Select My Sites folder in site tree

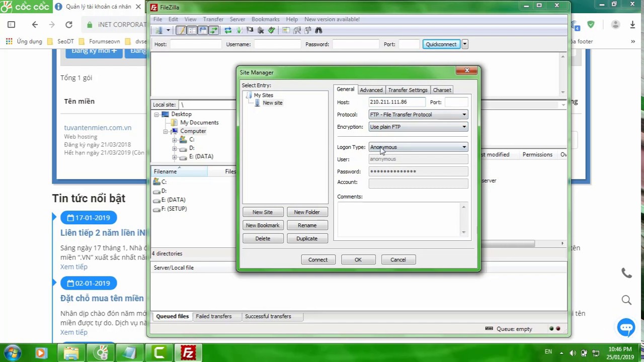pos(263,95)
